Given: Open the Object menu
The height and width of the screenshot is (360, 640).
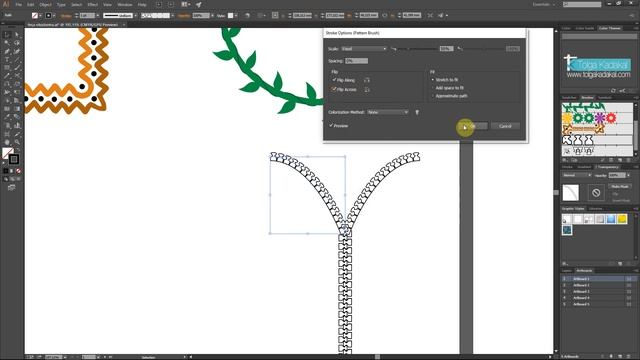Looking at the screenshot, I should (x=45, y=4).
